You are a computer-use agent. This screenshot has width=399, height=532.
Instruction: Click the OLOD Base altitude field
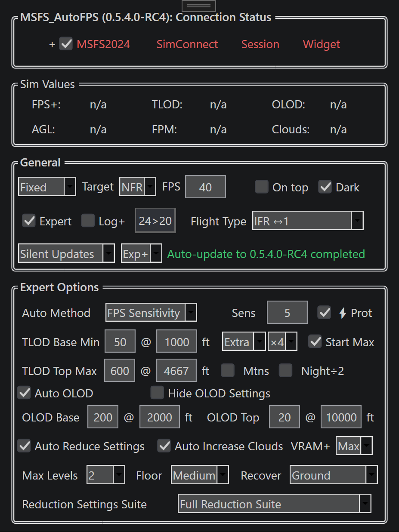click(160, 417)
